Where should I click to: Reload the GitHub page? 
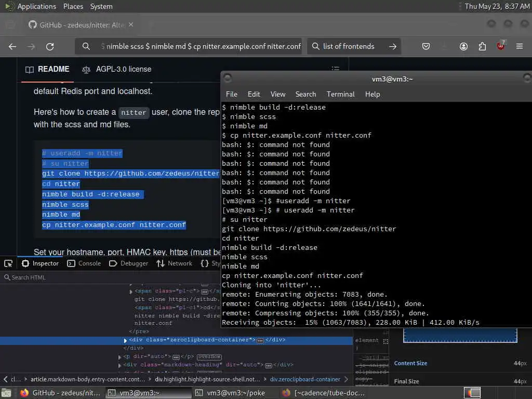tap(50, 46)
